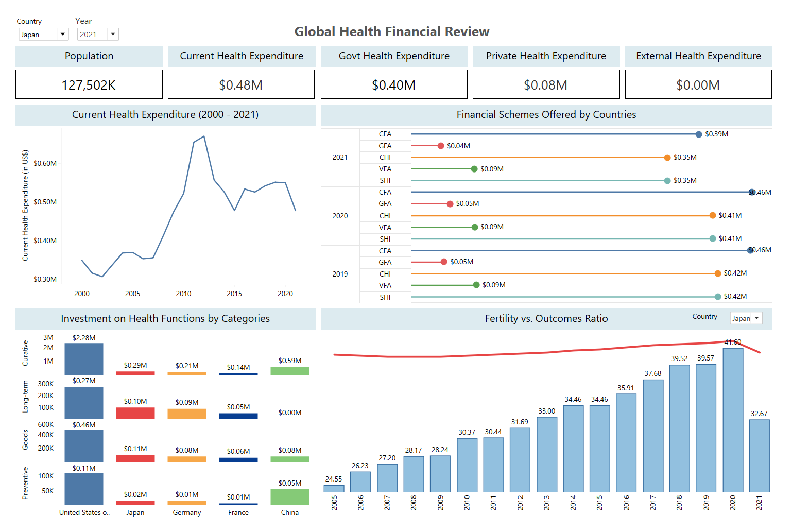The height and width of the screenshot is (532, 792).
Task: Select the 2014 fertility bar 34.46
Action: click(573, 449)
